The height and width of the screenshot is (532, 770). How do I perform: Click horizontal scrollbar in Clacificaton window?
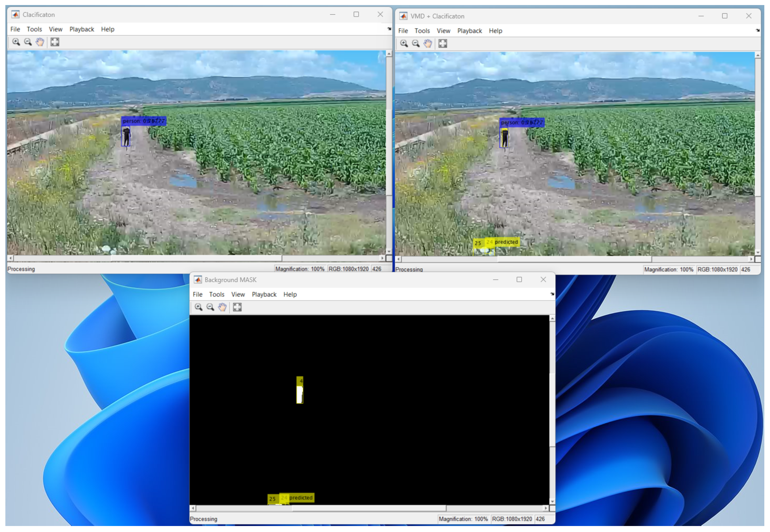(196, 258)
